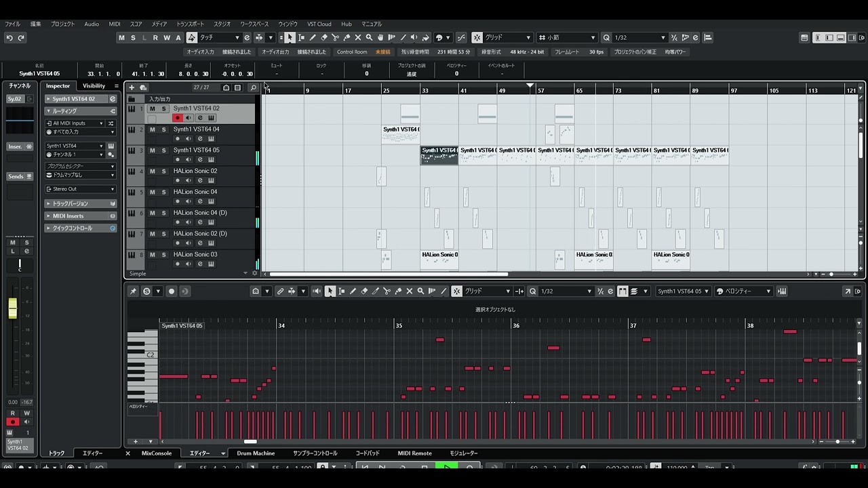This screenshot has width=868, height=488.
Task: Select the Zoom magnifier tool in main toolbar
Action: click(369, 38)
